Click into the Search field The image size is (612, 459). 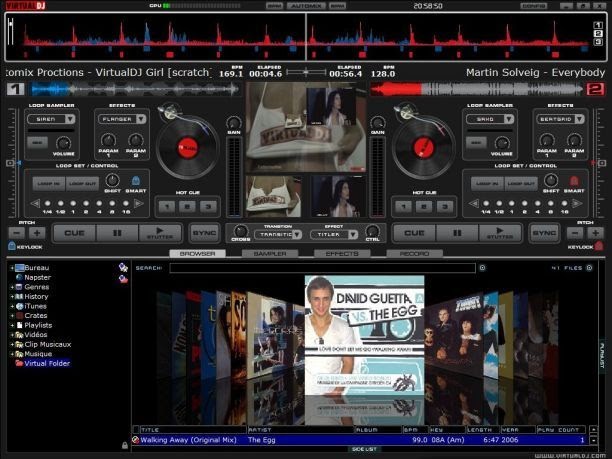pyautogui.click(x=322, y=268)
